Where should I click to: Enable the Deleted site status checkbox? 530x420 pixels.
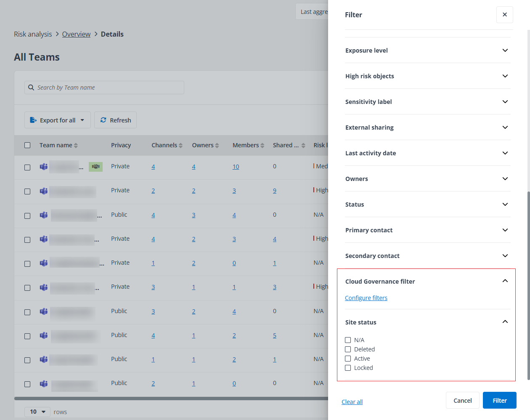tap(348, 349)
